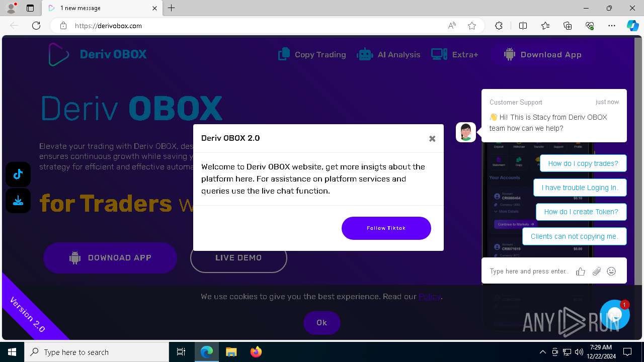Open Settings and more menu

point(612,26)
